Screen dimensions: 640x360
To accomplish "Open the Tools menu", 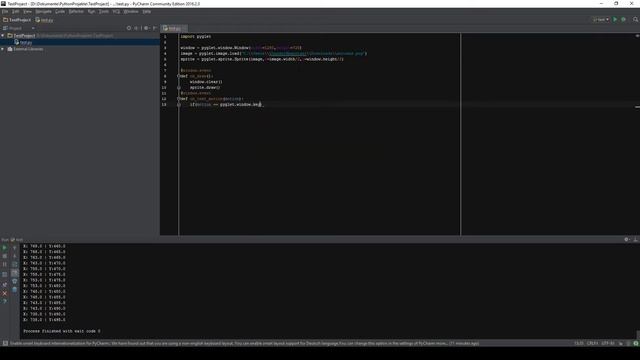I will [104, 11].
